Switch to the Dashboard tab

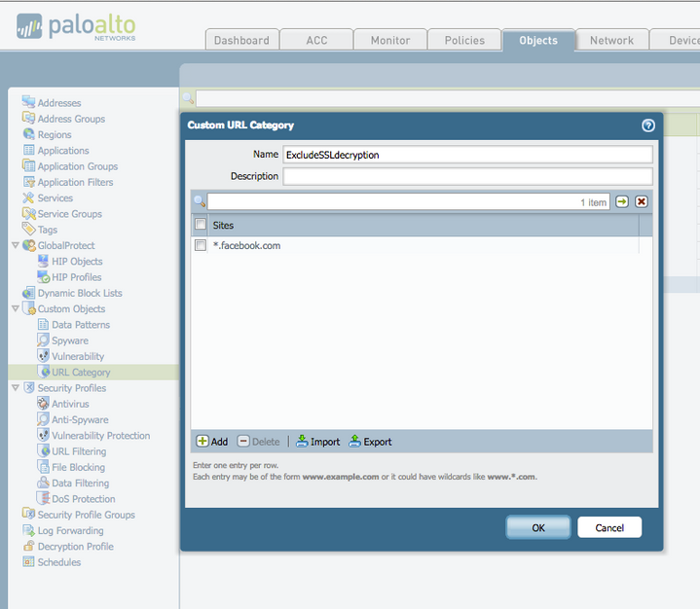click(242, 40)
